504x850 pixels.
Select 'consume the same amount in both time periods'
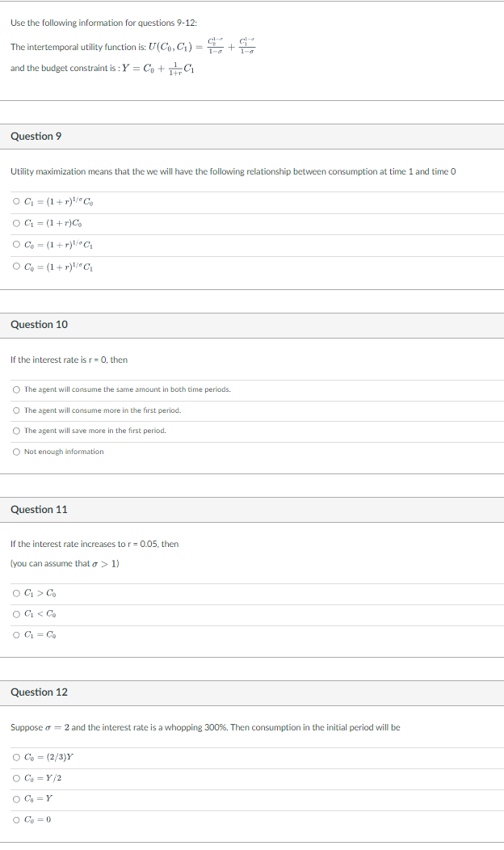(x=15, y=389)
